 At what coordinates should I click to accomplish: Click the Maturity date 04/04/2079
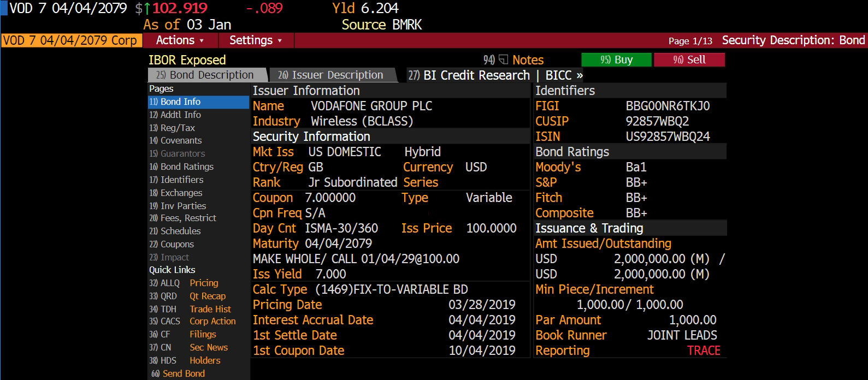[x=338, y=244]
